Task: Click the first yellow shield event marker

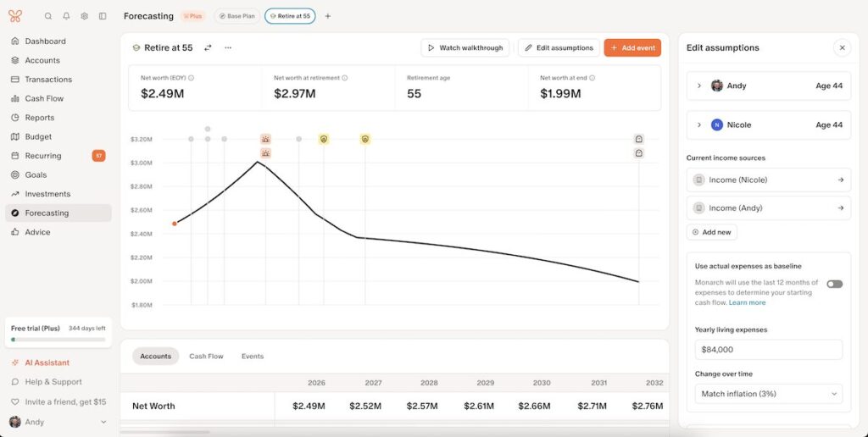Action: tap(324, 139)
